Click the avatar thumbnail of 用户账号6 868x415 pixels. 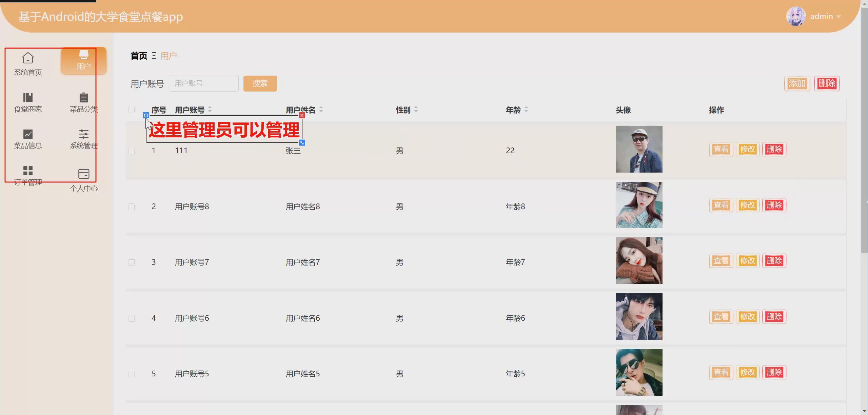point(639,316)
